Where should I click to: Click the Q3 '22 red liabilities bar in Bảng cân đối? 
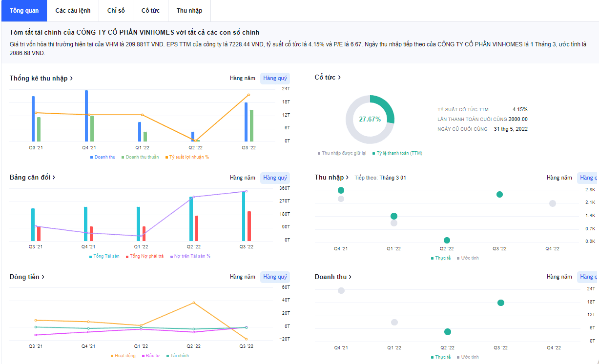(249, 226)
